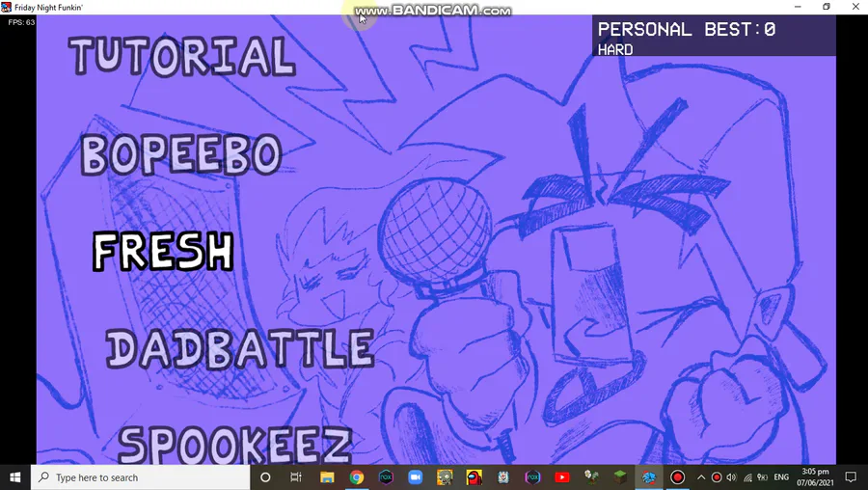868x490 pixels.
Task: Close the Friday Night Funkin' window
Action: tap(854, 7)
